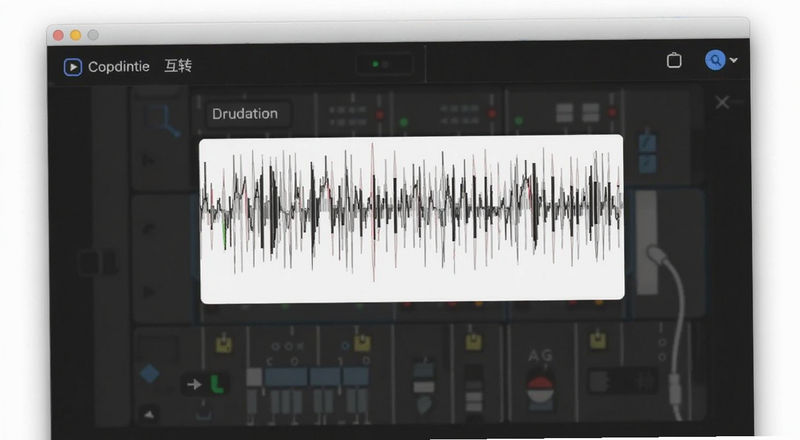Click the green L channel icon
Viewport: 800px width, 440px height.
point(217,384)
